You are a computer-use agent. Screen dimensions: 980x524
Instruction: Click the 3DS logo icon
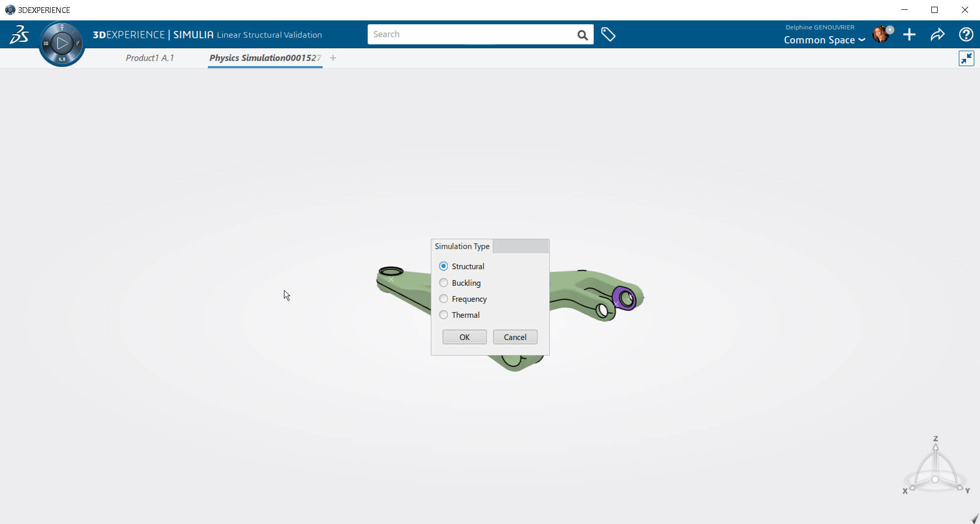tap(19, 35)
